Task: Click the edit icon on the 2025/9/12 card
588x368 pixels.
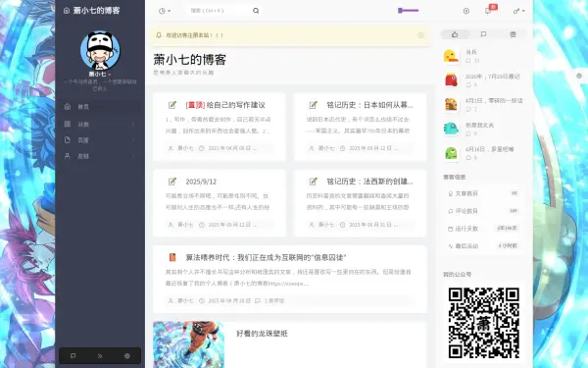Action: coord(172,182)
